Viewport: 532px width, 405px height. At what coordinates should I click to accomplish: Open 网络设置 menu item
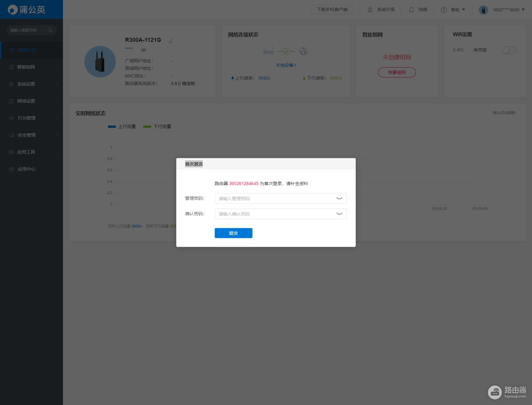(x=31, y=101)
